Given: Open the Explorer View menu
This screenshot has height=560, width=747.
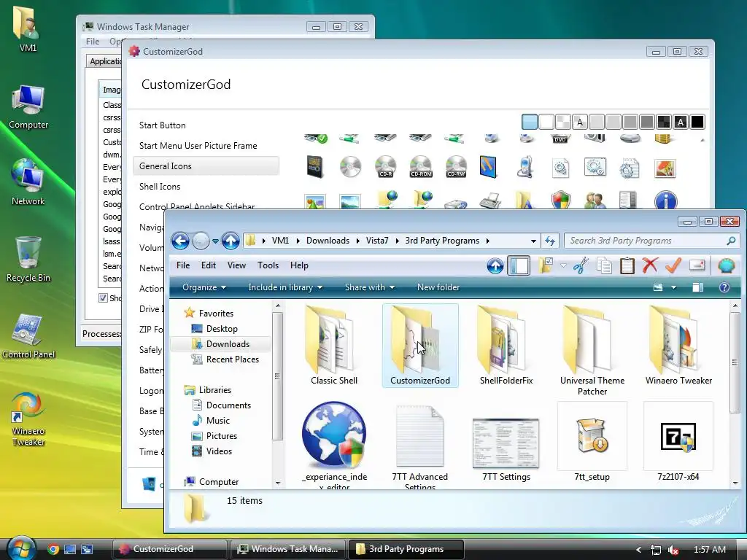Looking at the screenshot, I should (x=236, y=265).
